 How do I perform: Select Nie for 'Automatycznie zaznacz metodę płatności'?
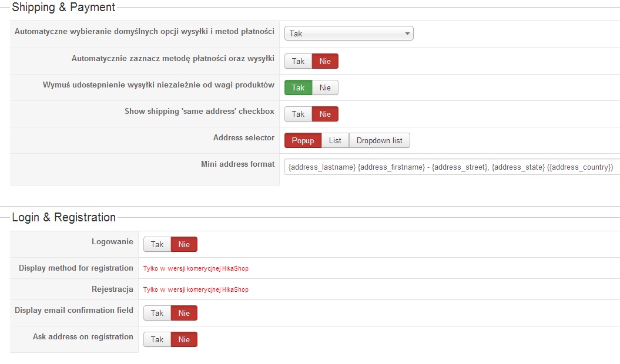click(325, 62)
